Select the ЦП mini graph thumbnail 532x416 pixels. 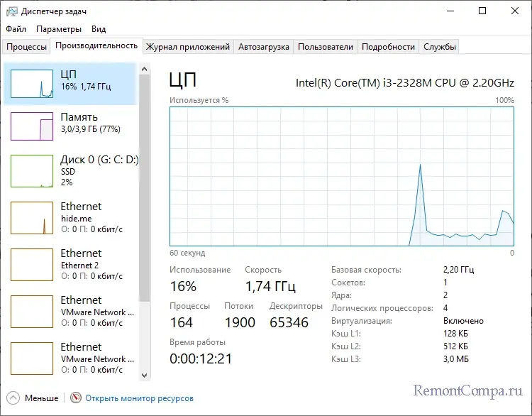33,84
